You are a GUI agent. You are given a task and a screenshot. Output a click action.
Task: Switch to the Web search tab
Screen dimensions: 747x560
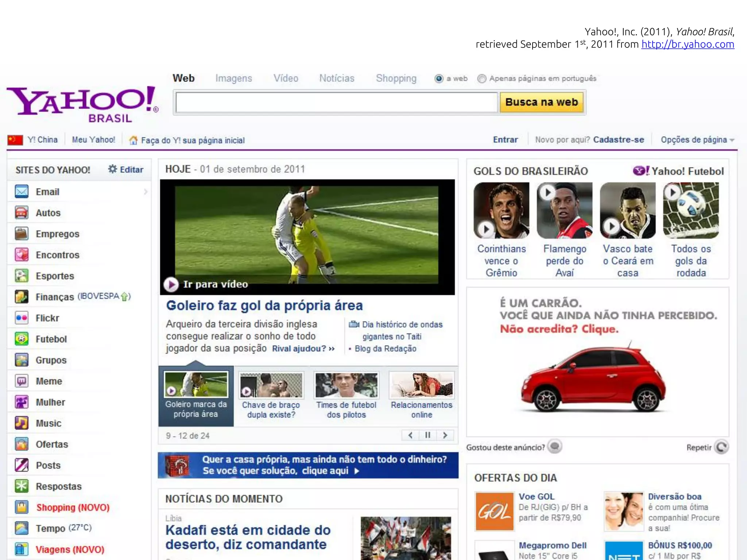pyautogui.click(x=183, y=78)
